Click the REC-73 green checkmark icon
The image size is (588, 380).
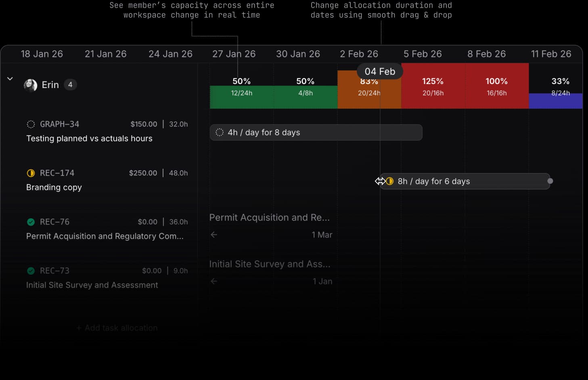click(31, 271)
